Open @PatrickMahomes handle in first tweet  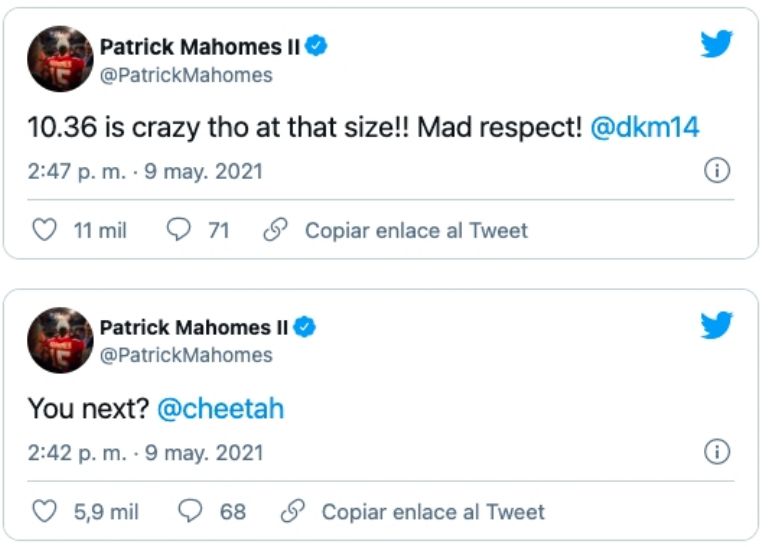point(186,75)
